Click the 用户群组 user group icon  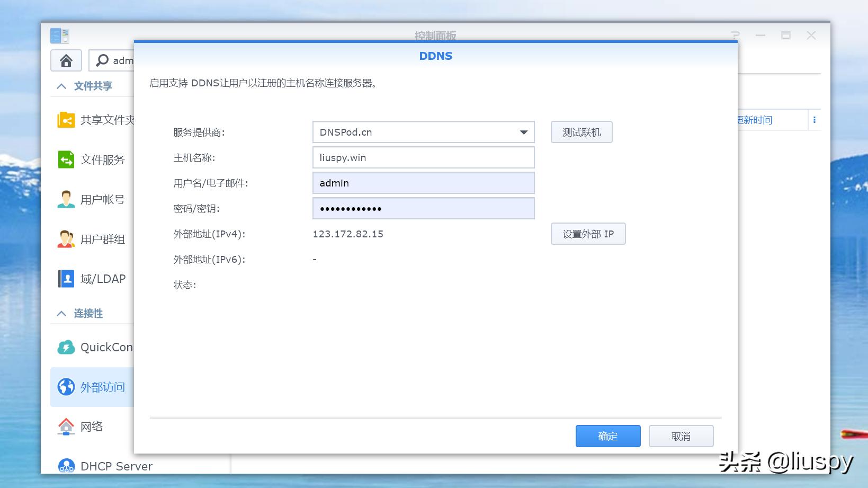coord(65,239)
